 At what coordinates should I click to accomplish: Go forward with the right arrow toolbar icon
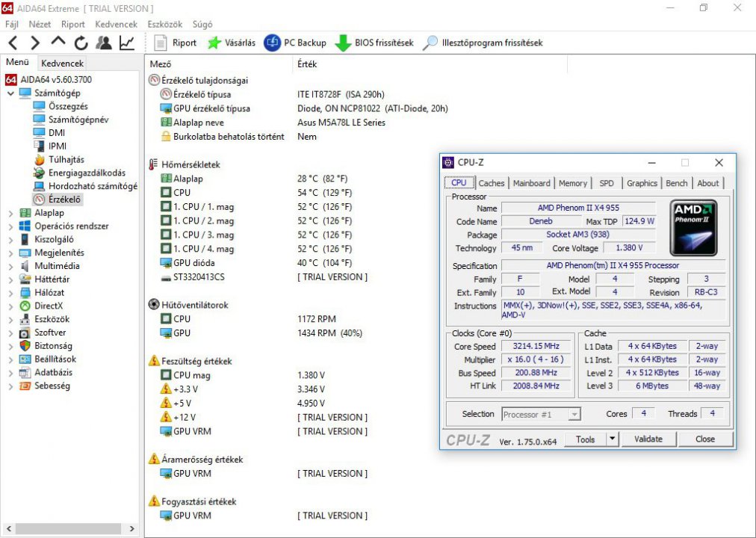click(x=35, y=43)
